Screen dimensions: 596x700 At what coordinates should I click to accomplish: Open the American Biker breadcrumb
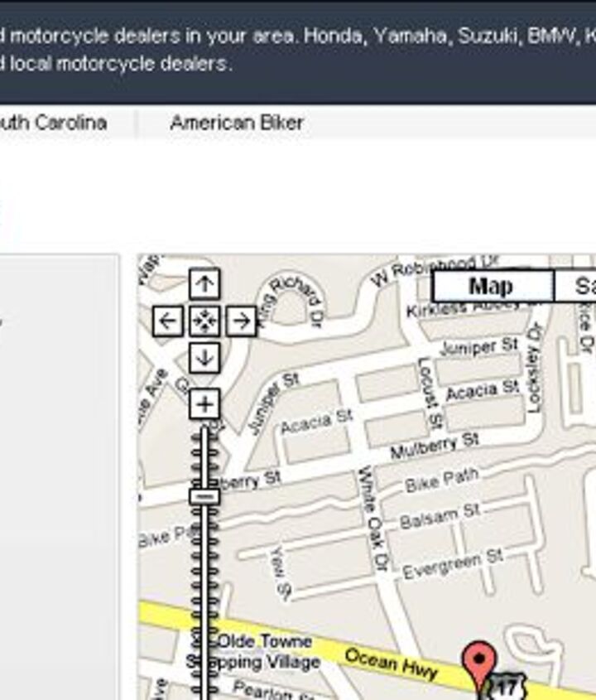click(237, 123)
